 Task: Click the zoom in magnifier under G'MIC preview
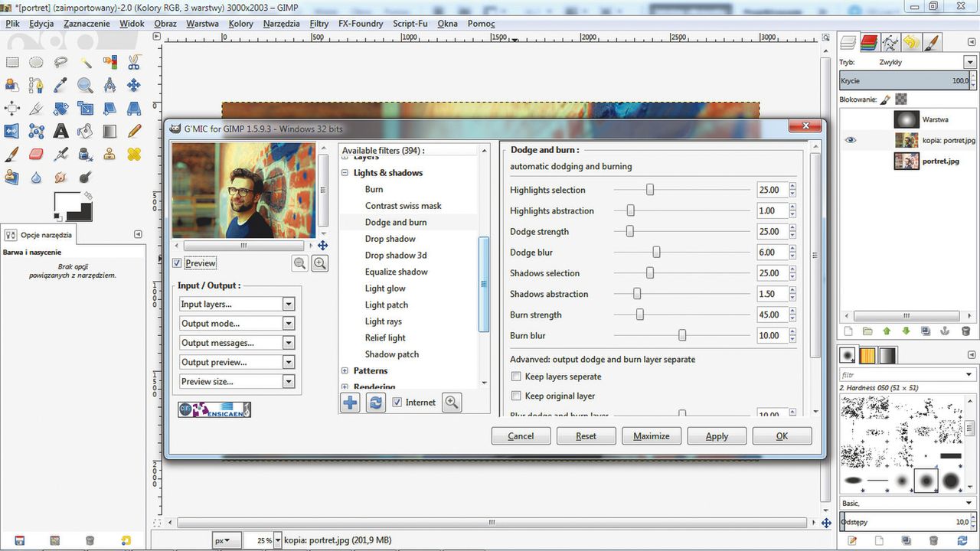coord(320,263)
